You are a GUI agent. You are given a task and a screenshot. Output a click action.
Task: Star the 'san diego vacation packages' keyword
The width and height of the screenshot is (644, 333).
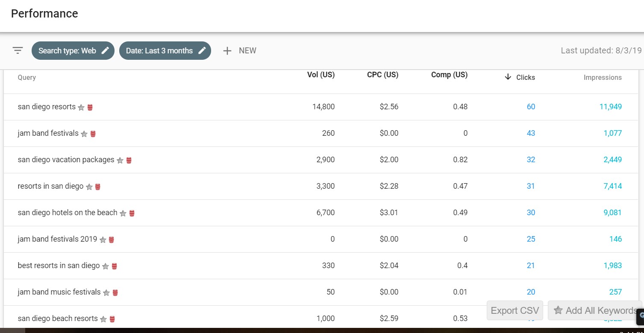coord(120,161)
